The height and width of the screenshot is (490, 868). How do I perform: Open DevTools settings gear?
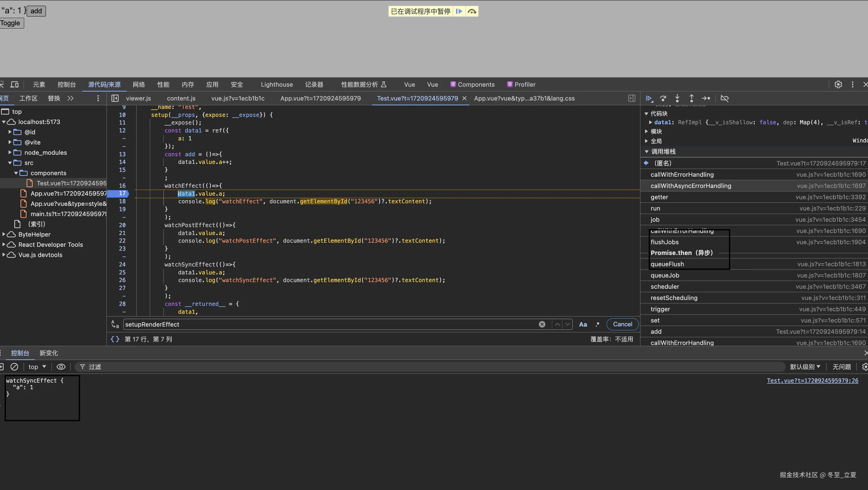tap(838, 85)
